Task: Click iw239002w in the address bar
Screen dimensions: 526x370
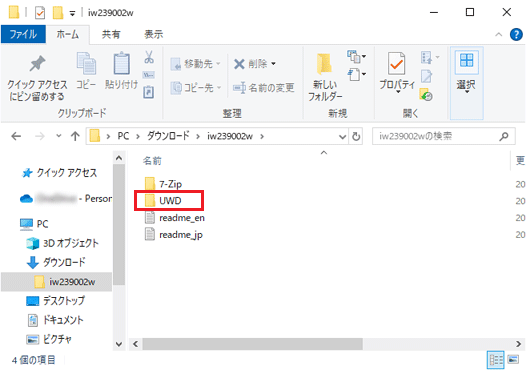Action: (230, 136)
